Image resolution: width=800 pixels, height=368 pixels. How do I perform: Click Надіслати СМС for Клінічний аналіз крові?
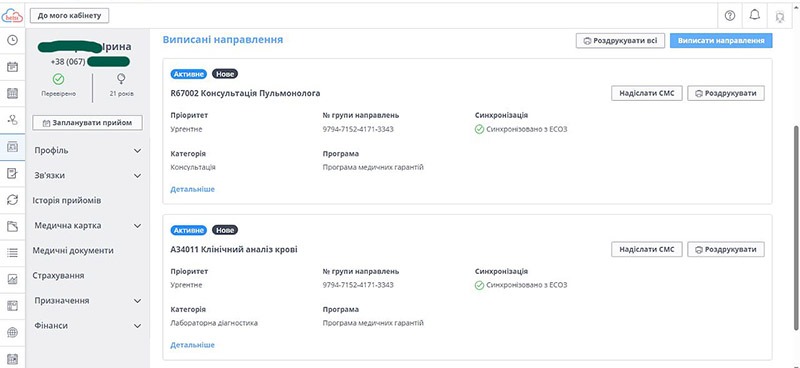646,250
